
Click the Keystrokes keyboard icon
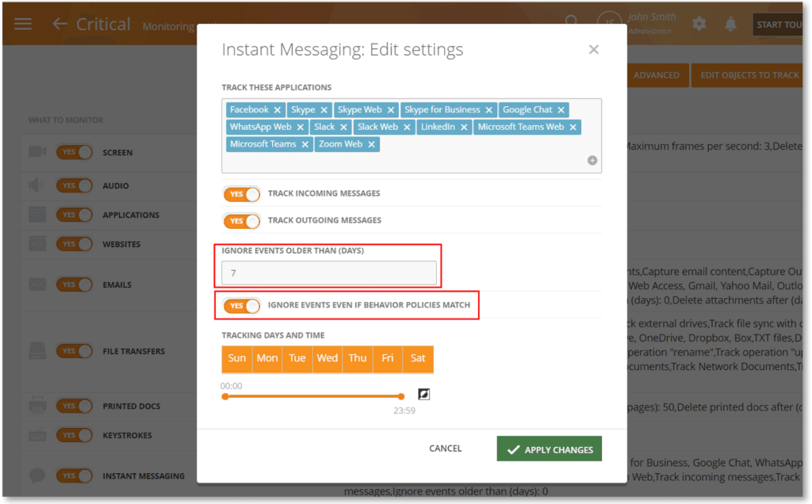(x=37, y=435)
